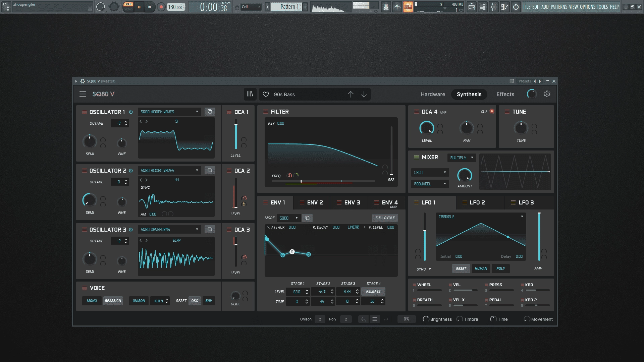Open the K. DECAY LINEAR curve dropdown
The image size is (644, 362).
[356, 227]
